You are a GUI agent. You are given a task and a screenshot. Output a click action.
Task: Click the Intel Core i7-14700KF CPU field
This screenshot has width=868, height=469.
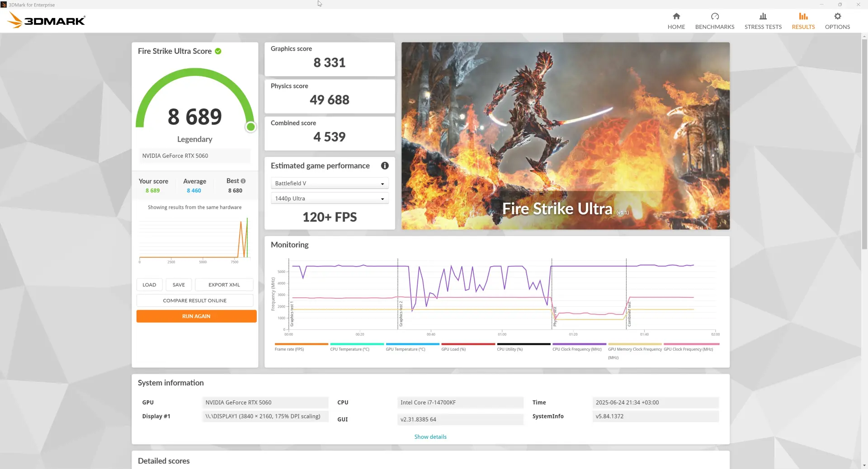tap(460, 403)
